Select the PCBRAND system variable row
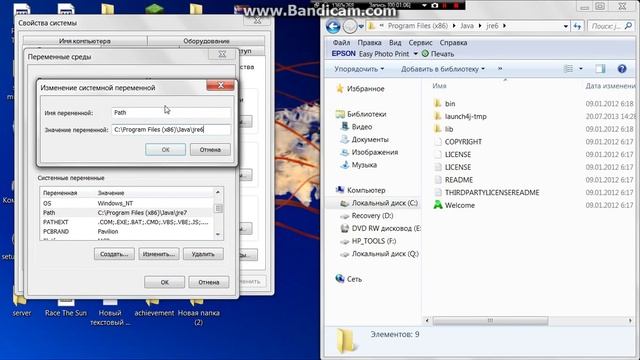Image resolution: width=640 pixels, height=360 pixels. click(x=127, y=231)
